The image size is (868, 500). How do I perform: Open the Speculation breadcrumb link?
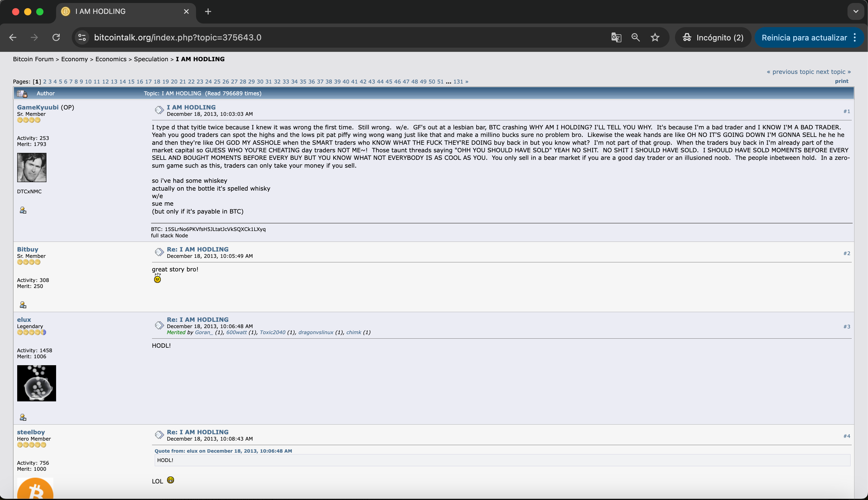(x=151, y=59)
